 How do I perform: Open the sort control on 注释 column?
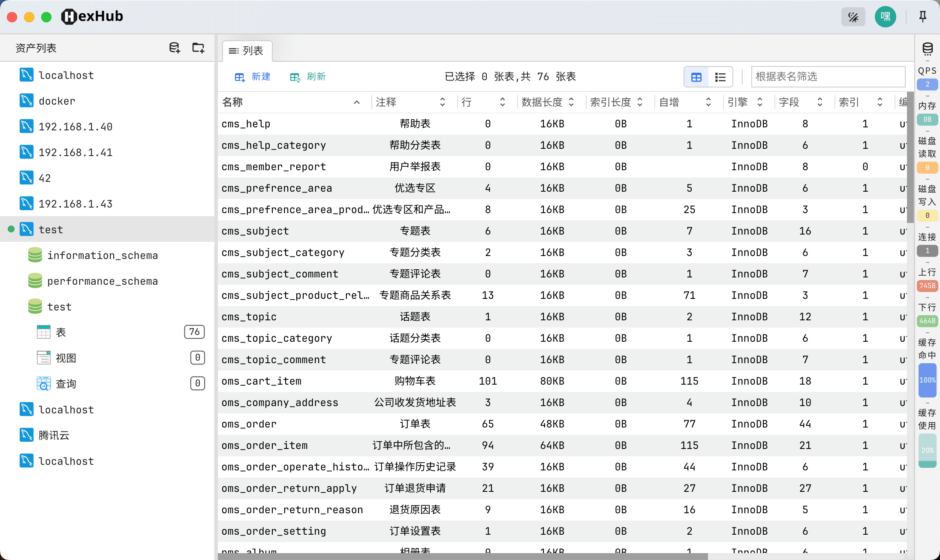coord(442,102)
